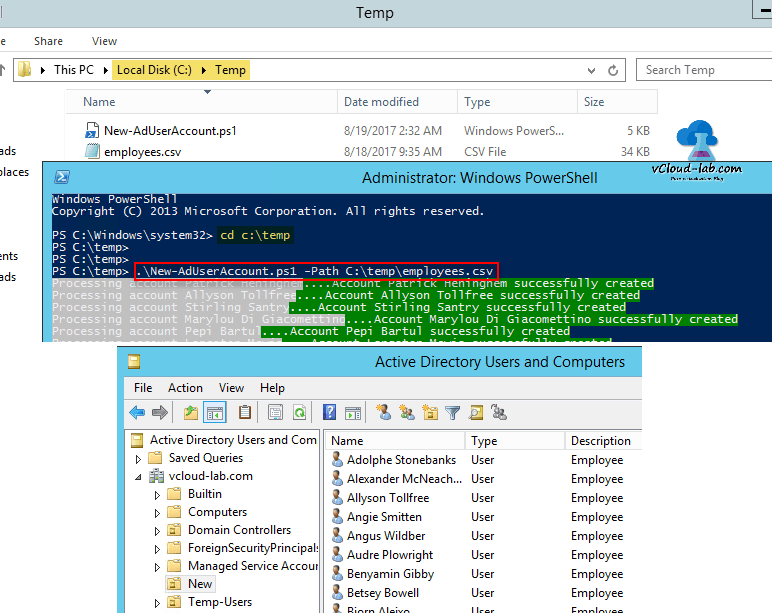
Task: Click the cd c:\temp command in PowerShell
Action: click(x=255, y=235)
